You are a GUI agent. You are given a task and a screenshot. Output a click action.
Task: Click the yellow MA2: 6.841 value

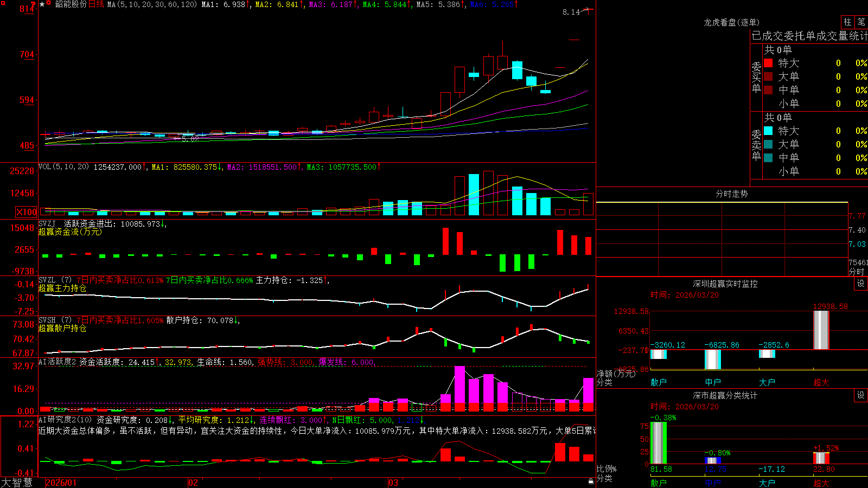tap(278, 4)
